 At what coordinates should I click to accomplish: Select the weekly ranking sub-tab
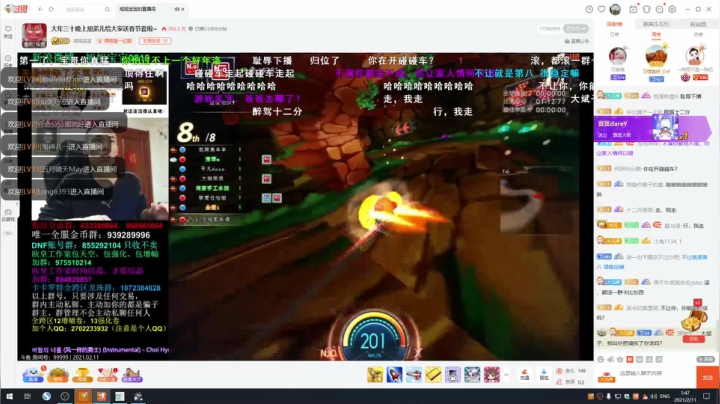(656, 34)
